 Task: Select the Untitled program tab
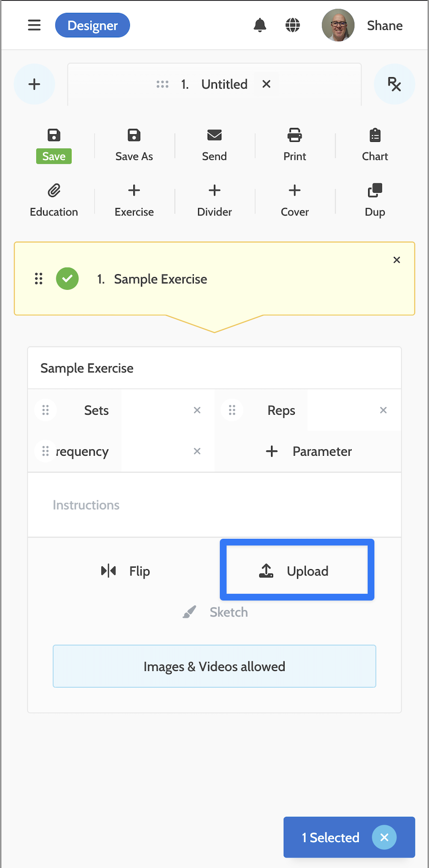pos(224,84)
